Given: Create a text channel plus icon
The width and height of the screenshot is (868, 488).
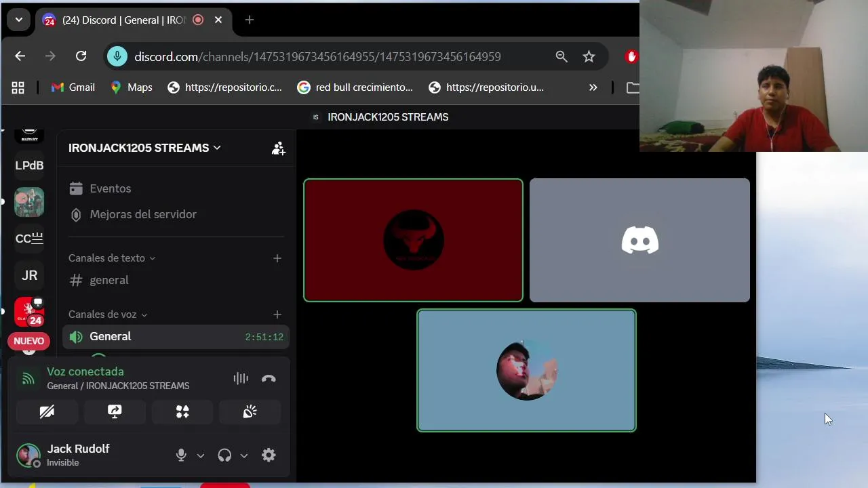Looking at the screenshot, I should 277,258.
